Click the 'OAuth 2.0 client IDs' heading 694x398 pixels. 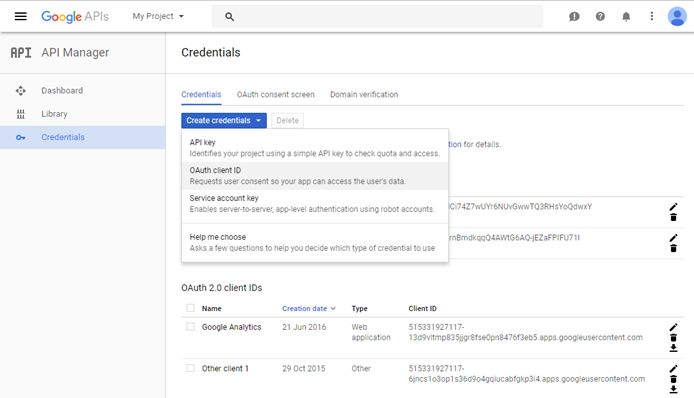222,288
